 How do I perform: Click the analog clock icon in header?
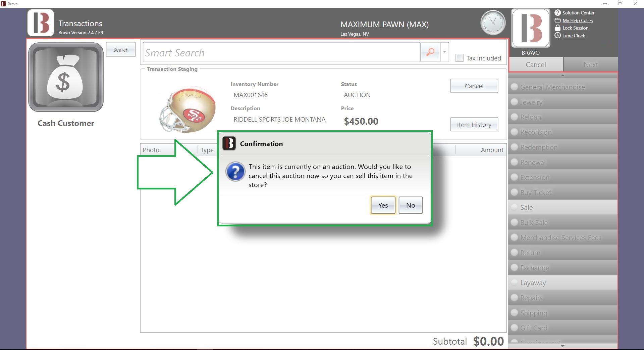tap(493, 23)
